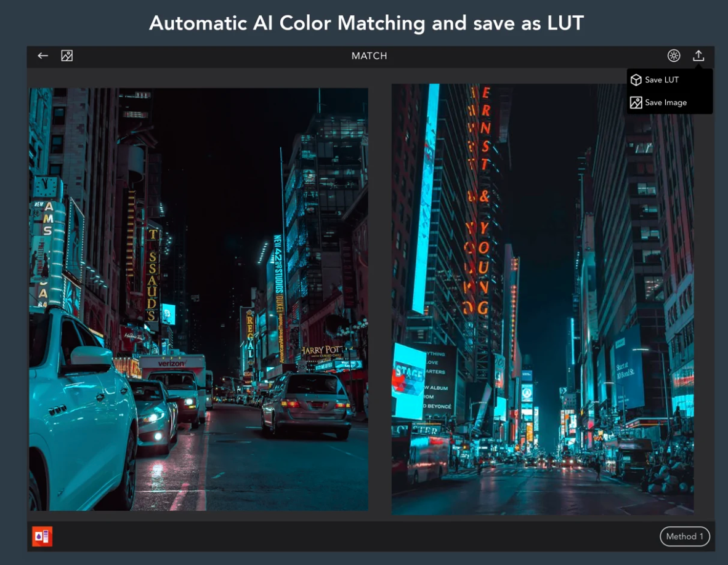
Task: Switch matching mode via Method 1 button
Action: [684, 536]
